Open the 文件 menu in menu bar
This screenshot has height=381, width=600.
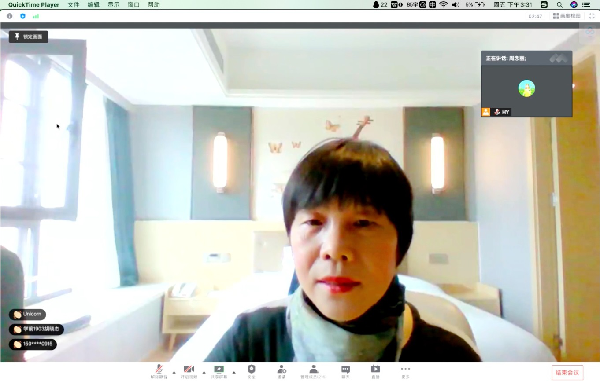tap(73, 5)
